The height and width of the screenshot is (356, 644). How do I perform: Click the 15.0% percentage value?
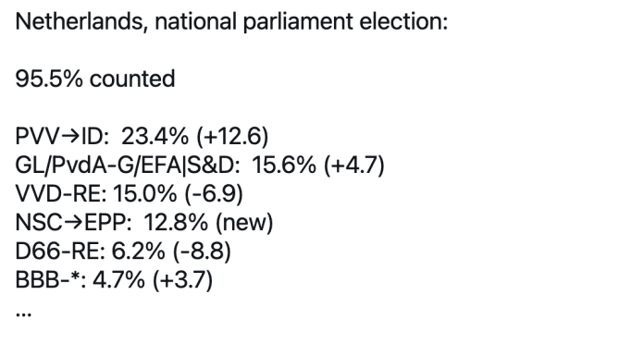click(x=144, y=193)
